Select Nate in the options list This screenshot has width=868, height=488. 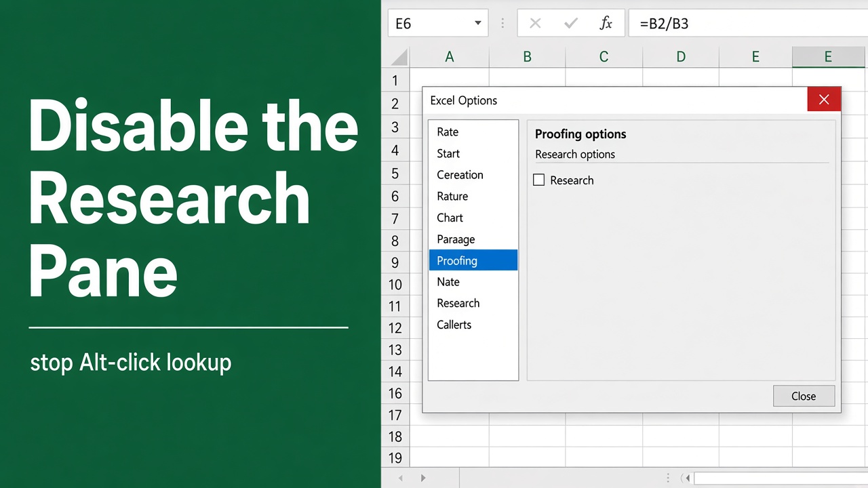473,282
